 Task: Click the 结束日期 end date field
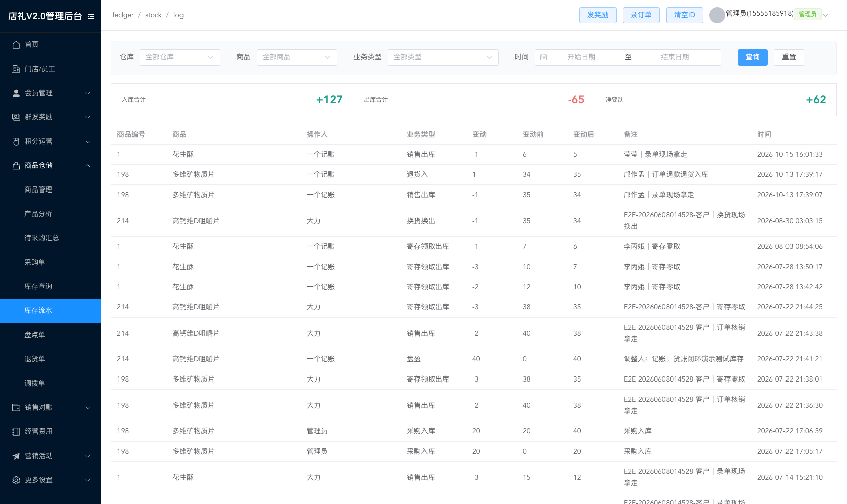(x=675, y=57)
